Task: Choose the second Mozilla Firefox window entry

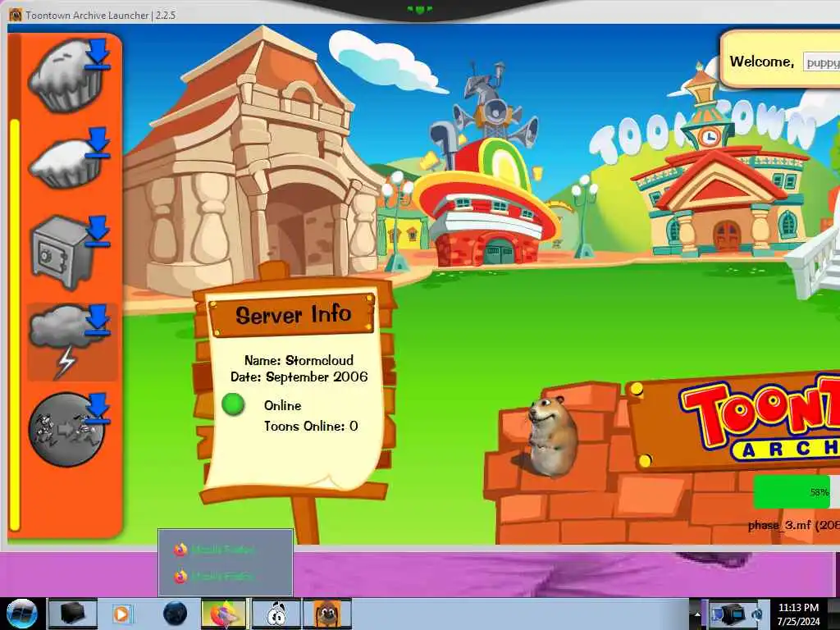Action: pos(225,577)
